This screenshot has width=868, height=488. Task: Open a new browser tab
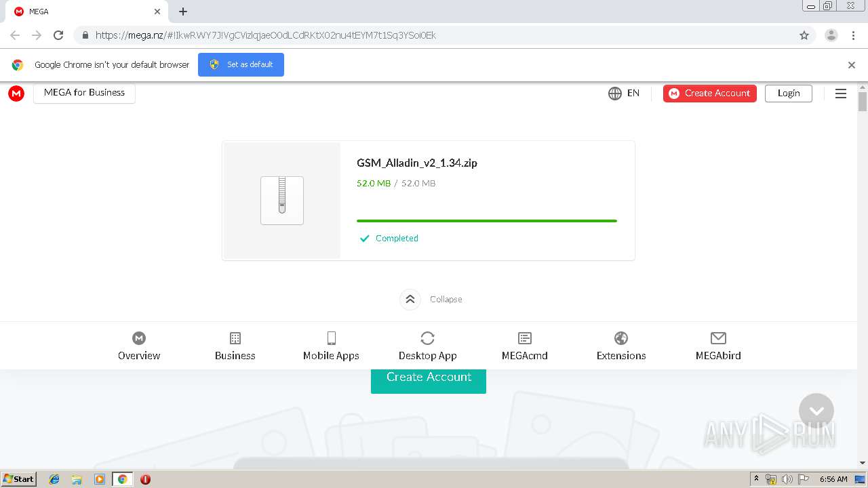point(183,12)
